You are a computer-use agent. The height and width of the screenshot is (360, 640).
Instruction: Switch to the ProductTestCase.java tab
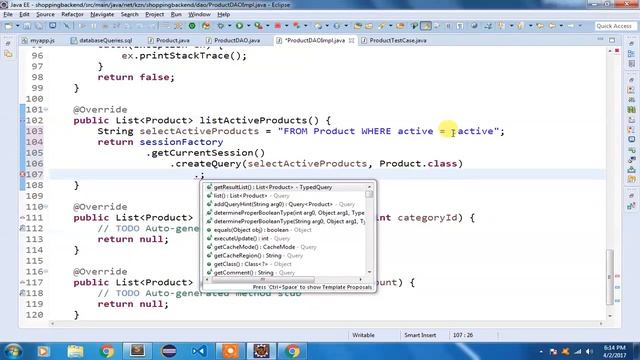click(x=393, y=40)
